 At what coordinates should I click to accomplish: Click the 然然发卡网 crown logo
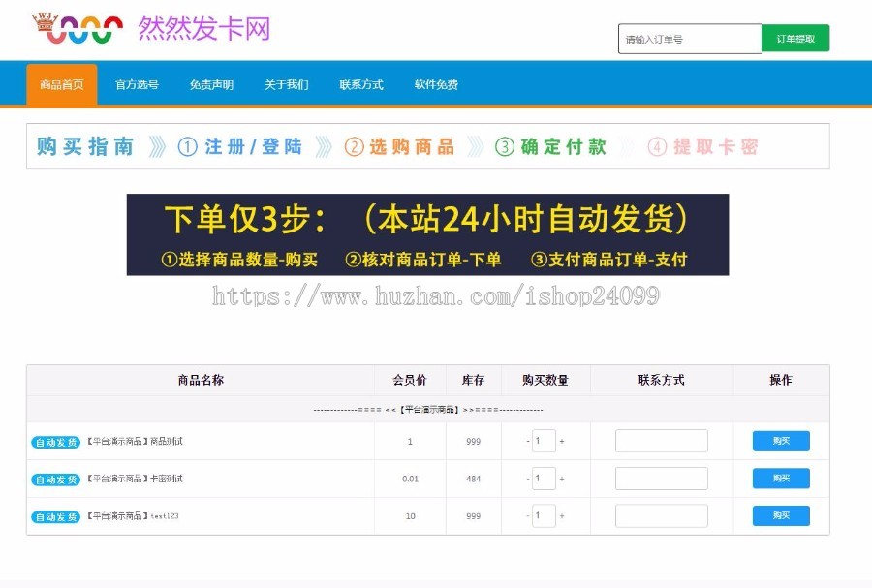78,28
